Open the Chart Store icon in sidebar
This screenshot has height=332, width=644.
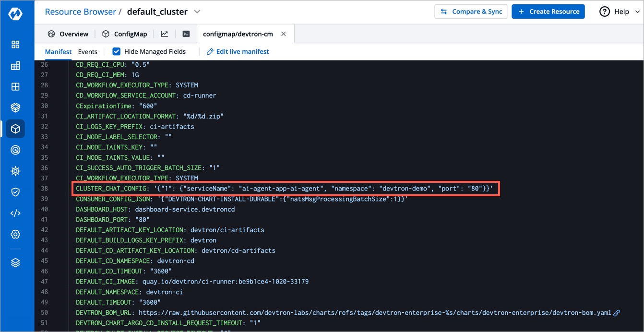(15, 108)
